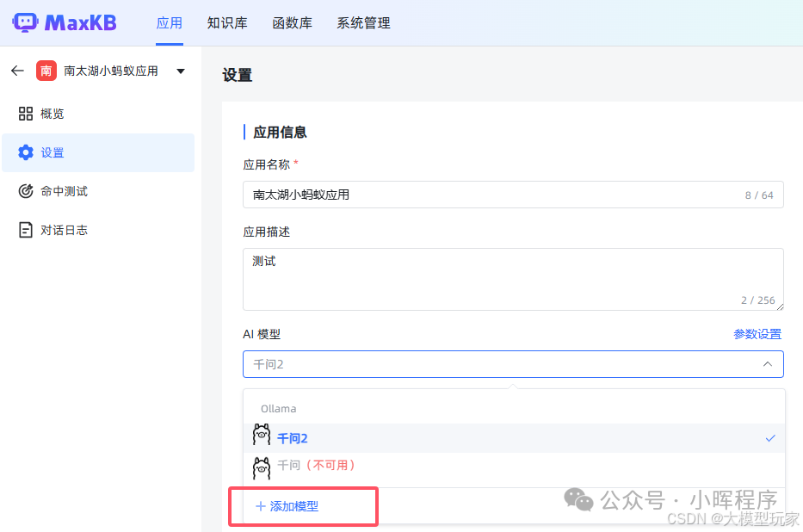803x532 pixels.
Task: Click the llama icon beside 千问（不可用）
Action: tap(262, 467)
